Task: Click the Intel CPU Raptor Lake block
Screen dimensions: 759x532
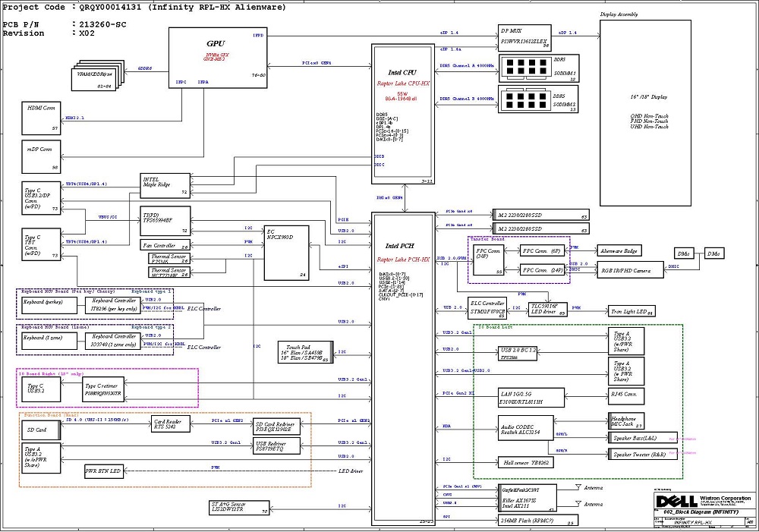Action: tap(402, 114)
